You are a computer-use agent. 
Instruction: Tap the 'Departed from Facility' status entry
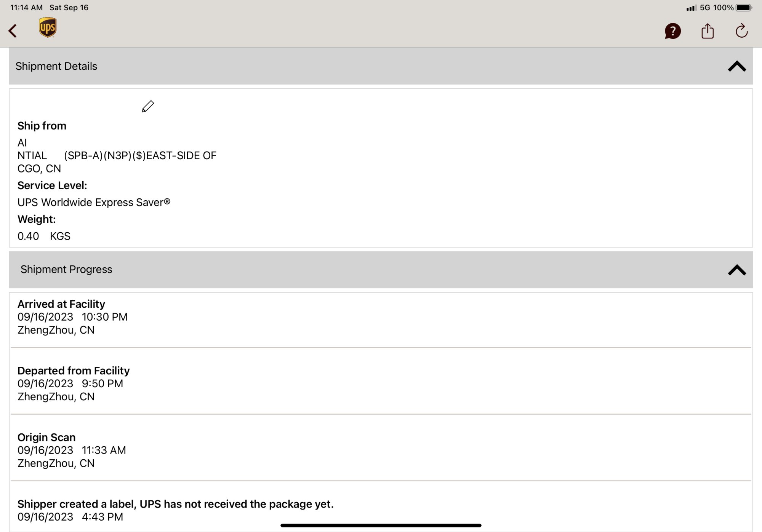[74, 371]
